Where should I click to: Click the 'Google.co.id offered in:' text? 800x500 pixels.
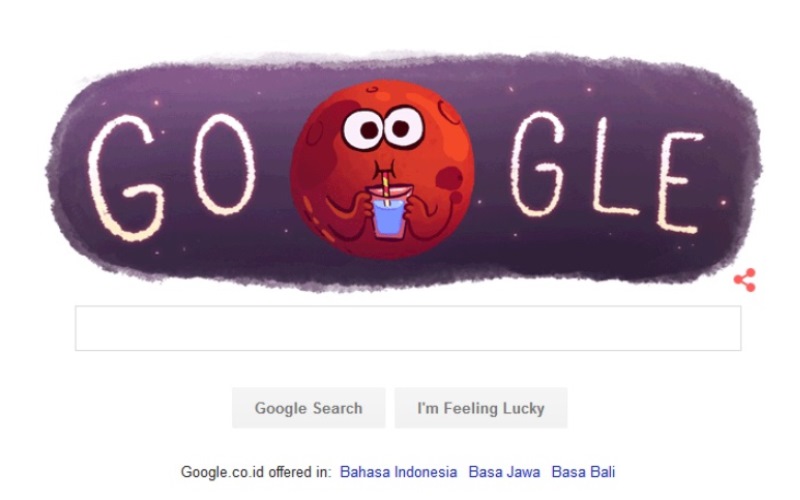pyautogui.click(x=256, y=472)
